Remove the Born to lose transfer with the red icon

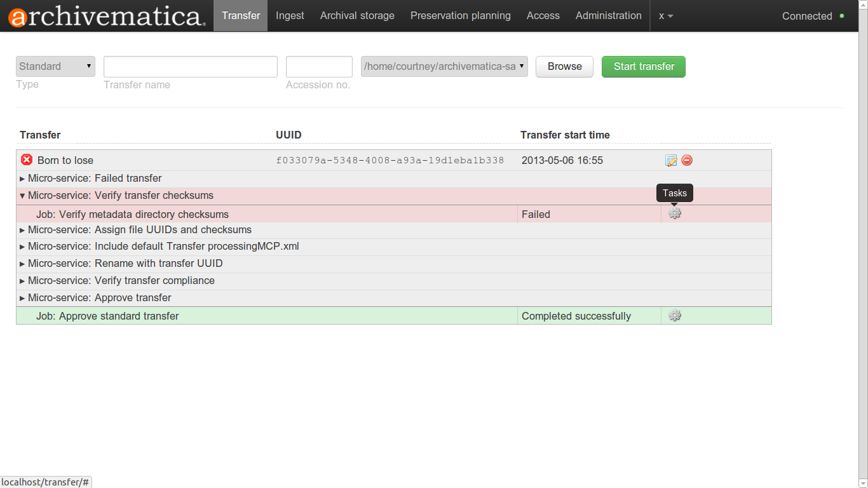pos(687,161)
